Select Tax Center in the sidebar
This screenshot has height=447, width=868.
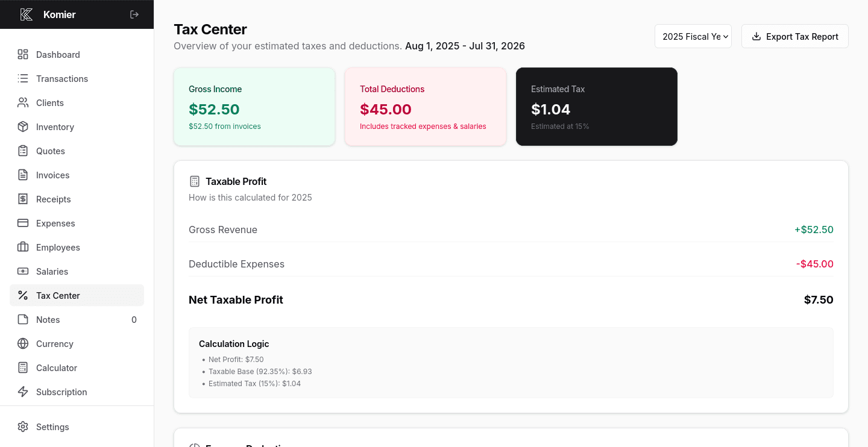coord(58,295)
